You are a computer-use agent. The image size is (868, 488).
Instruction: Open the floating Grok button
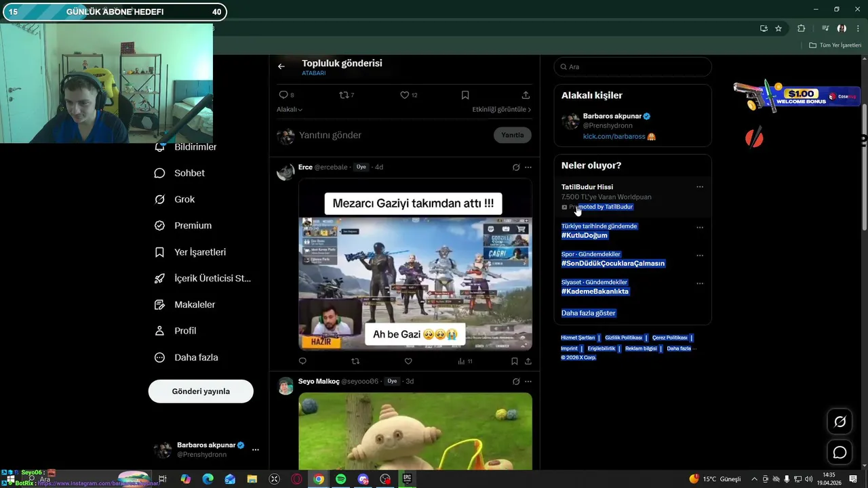tap(840, 422)
